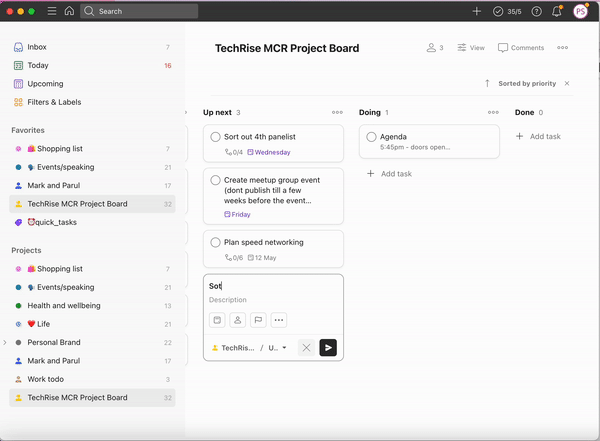This screenshot has height=441, width=600.
Task: Open the help question mark icon
Action: [x=536, y=11]
